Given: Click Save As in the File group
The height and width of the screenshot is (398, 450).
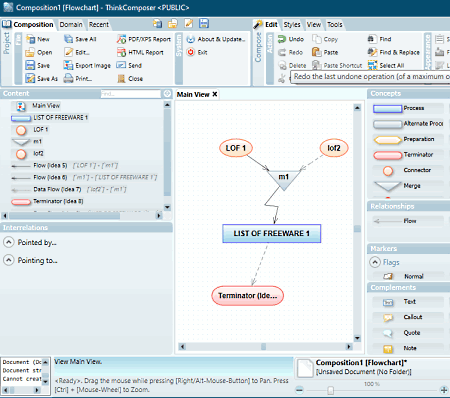Looking at the screenshot, I should coord(42,79).
